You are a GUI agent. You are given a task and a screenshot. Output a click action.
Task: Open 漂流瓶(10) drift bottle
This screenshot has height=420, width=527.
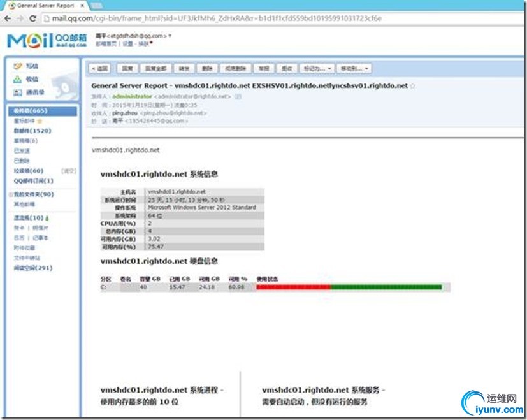pos(29,218)
